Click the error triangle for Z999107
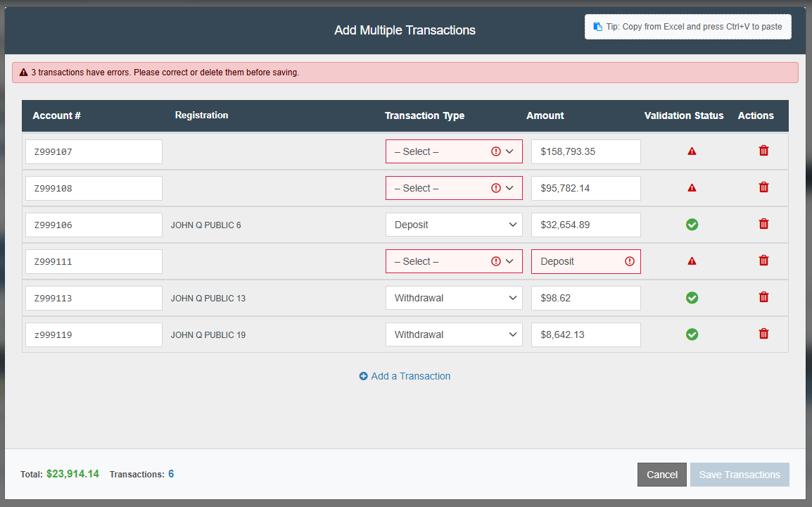 [x=692, y=151]
